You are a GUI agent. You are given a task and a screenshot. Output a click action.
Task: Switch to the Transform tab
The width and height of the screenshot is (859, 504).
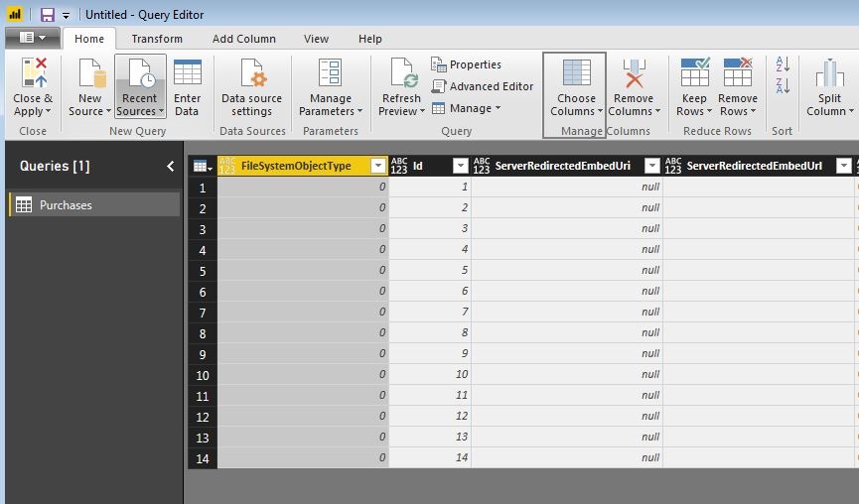pyautogui.click(x=157, y=39)
